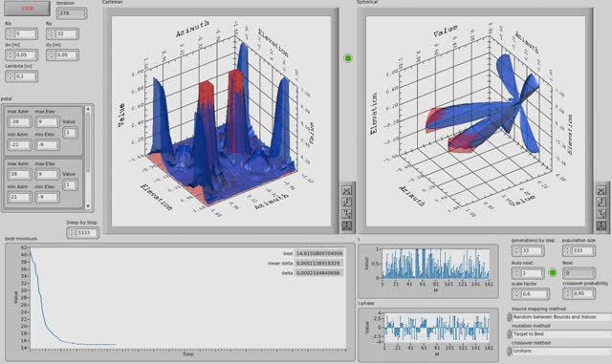
Task: Restore default 3D view on Cartesian plot
Action: click(346, 225)
